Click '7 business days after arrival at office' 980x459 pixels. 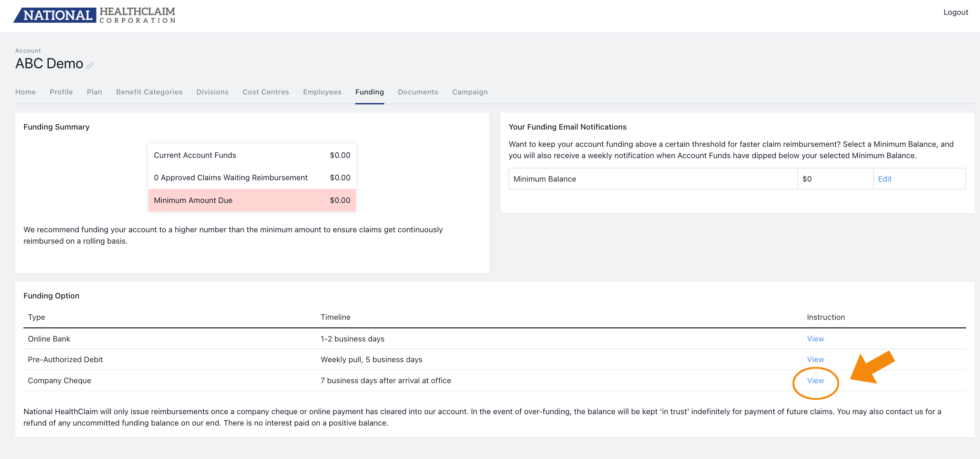coord(386,380)
